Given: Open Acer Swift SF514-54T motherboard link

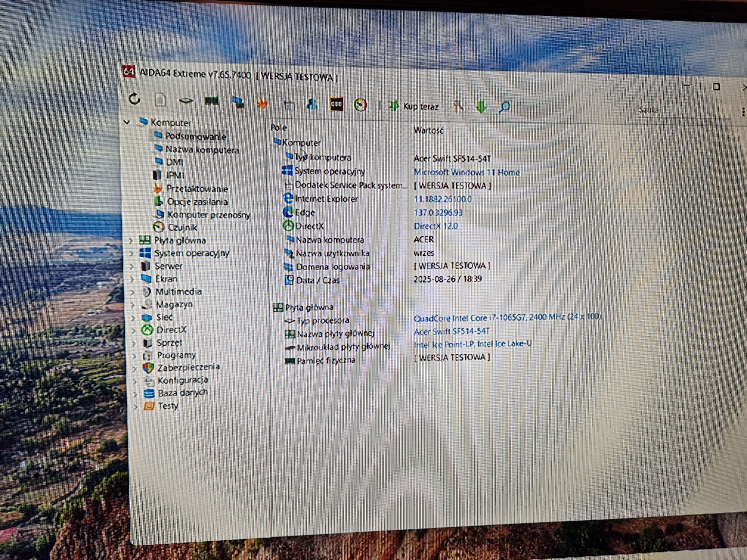Looking at the screenshot, I should [x=452, y=331].
